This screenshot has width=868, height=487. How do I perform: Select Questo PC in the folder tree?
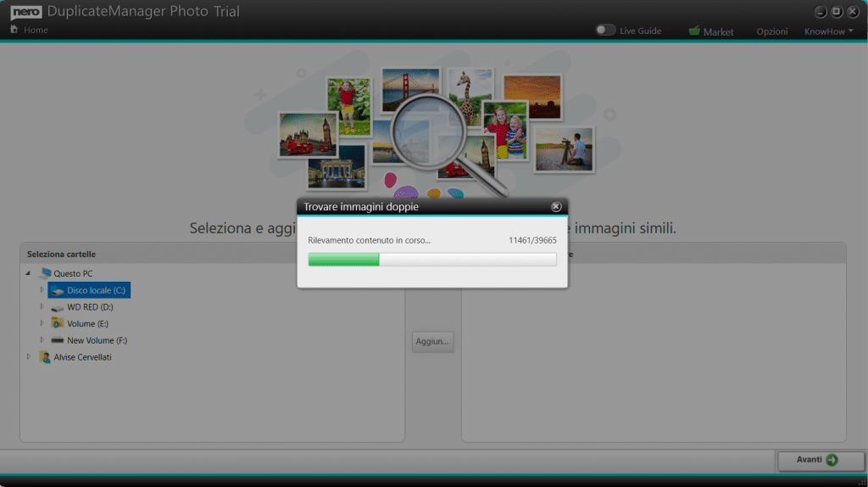pos(73,274)
